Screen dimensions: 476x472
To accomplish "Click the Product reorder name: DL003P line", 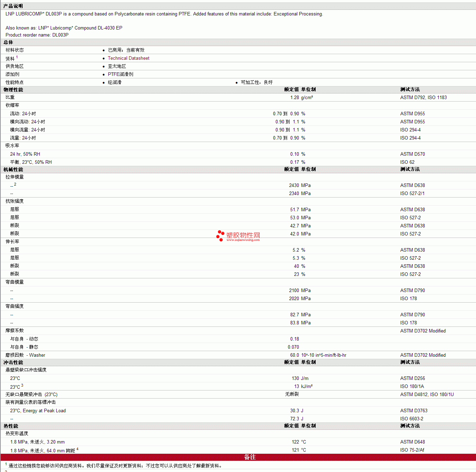I will [37, 35].
